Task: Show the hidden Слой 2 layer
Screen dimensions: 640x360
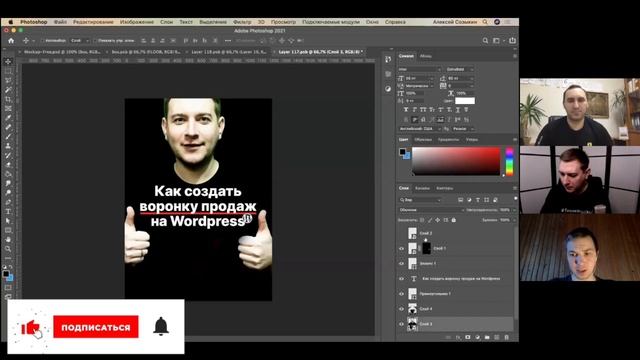Action: tap(401, 233)
